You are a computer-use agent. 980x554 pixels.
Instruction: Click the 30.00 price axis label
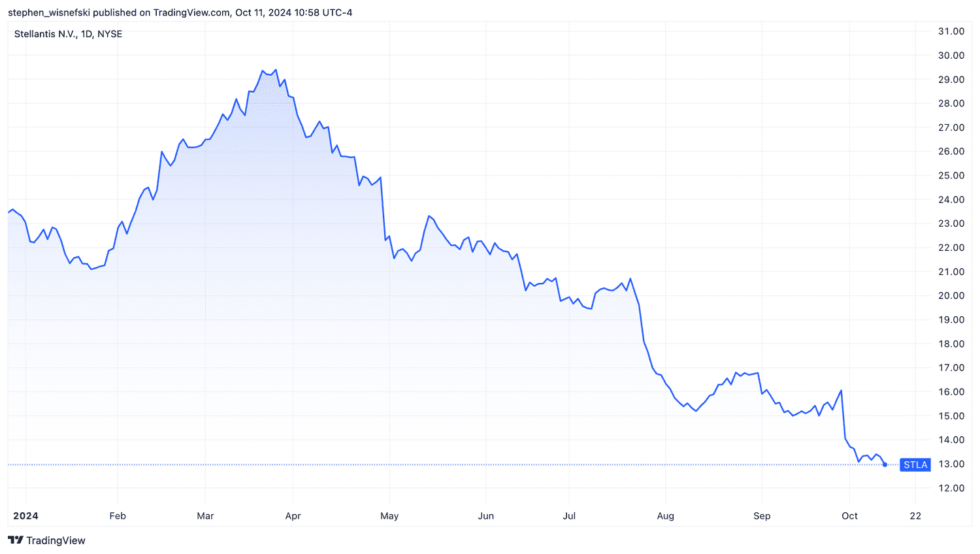[x=951, y=56]
